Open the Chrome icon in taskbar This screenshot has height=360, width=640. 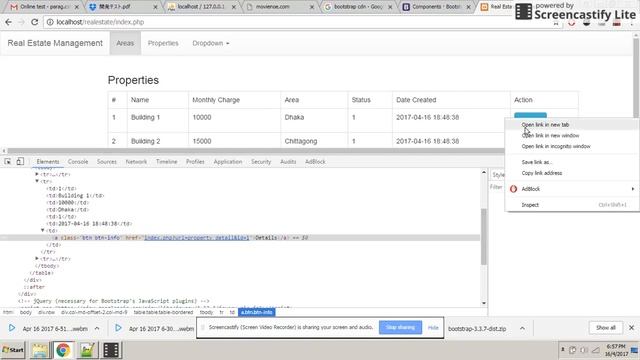click(x=63, y=350)
